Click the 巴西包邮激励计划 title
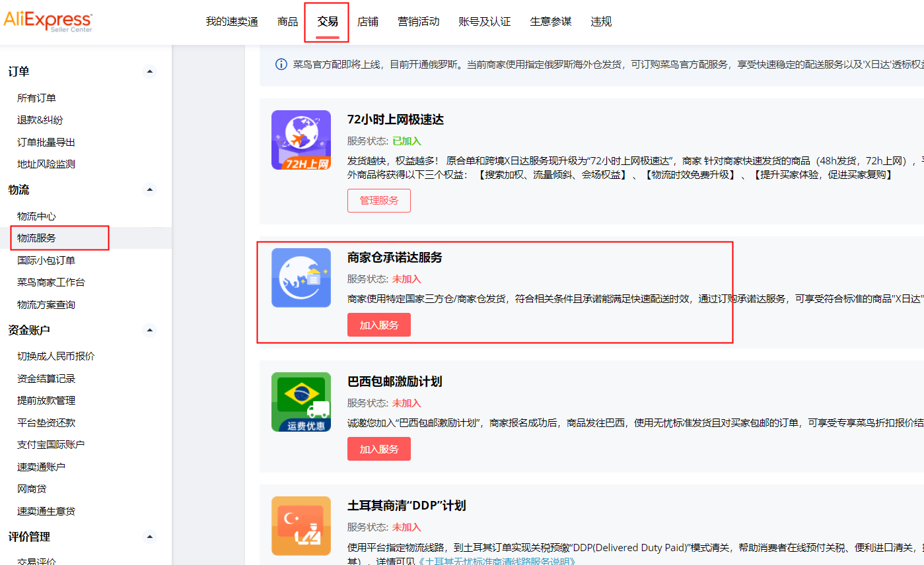 [395, 382]
